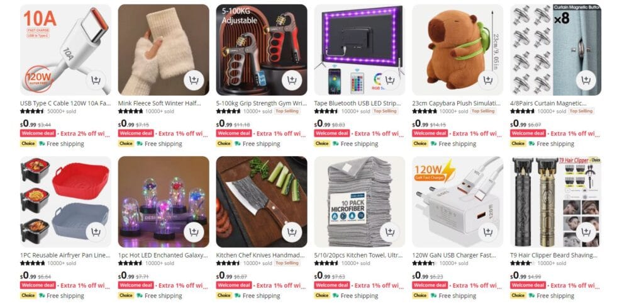This screenshot has height=306, width=644.
Task: Add T9 Hair Clipper to cart
Action: (x=586, y=232)
